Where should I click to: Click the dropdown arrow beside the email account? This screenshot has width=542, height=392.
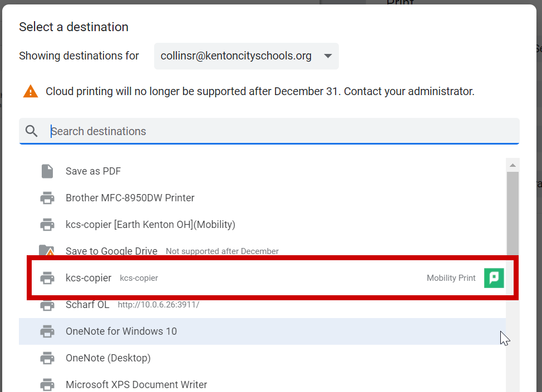tap(328, 56)
